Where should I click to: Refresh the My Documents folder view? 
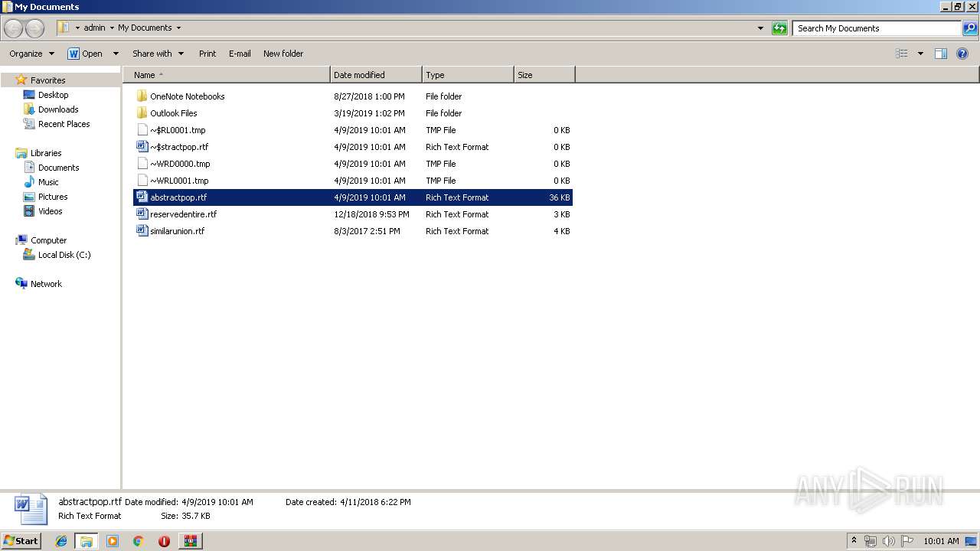[779, 28]
